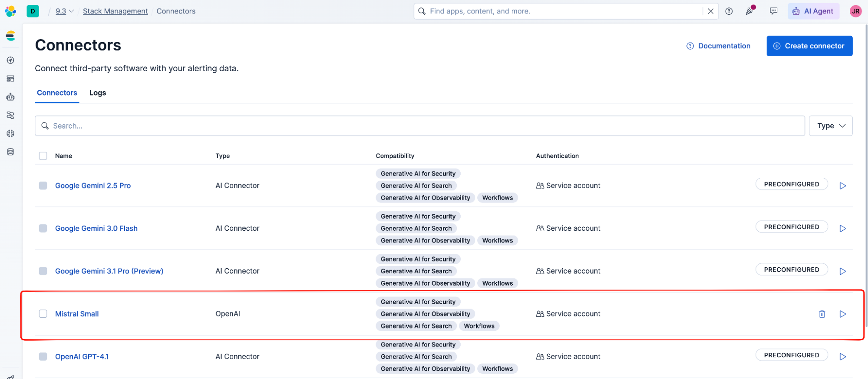The image size is (868, 379).
Task: Click Generative AI for Security in Gemini 2.5 Pro row
Action: [418, 173]
